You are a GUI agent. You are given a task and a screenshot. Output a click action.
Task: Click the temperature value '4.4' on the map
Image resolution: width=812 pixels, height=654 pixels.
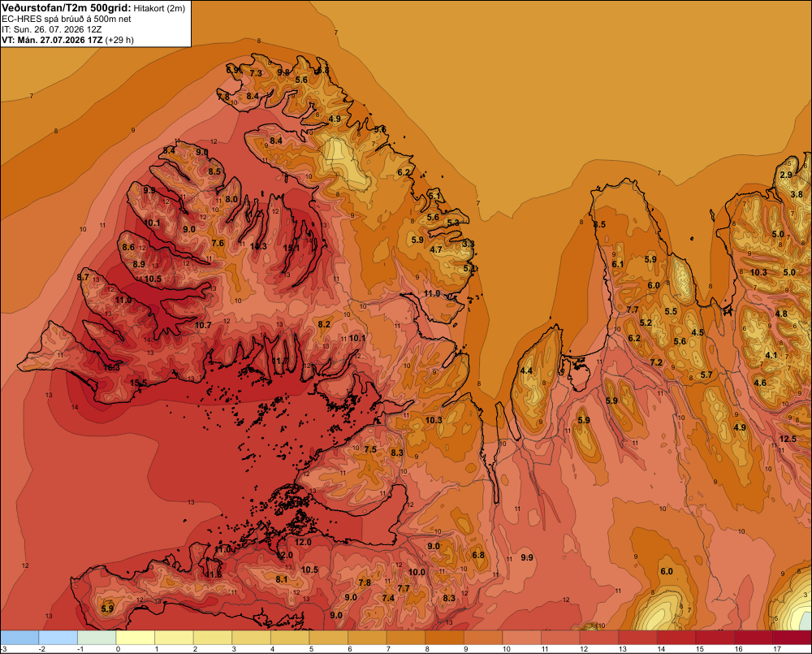[526, 370]
